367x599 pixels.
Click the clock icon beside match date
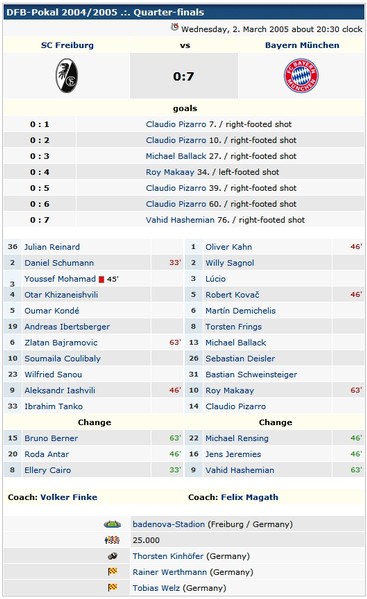(175, 27)
